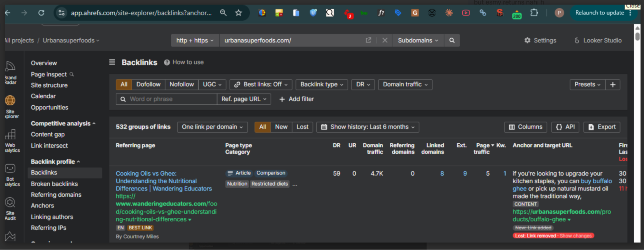
Task: Click the Word or phrase search field
Action: [166, 99]
